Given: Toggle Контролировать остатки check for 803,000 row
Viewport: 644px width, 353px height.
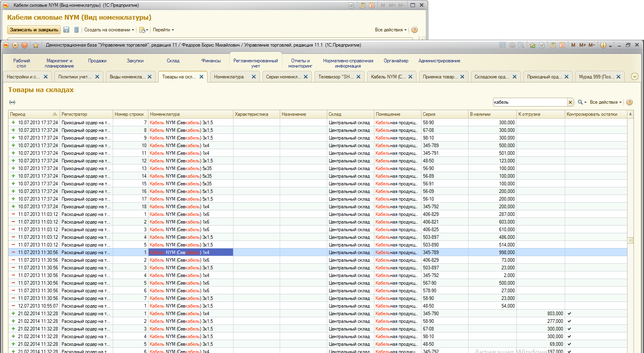Looking at the screenshot, I should (569, 314).
